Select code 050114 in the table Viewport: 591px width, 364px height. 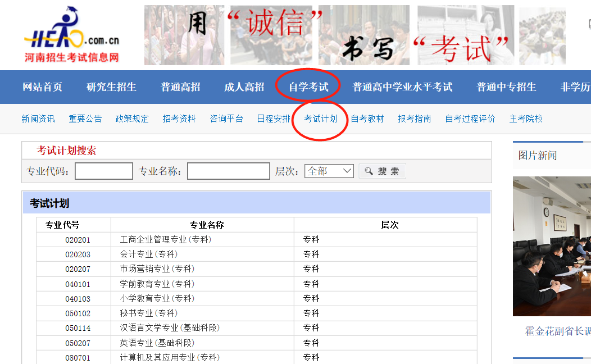click(78, 329)
